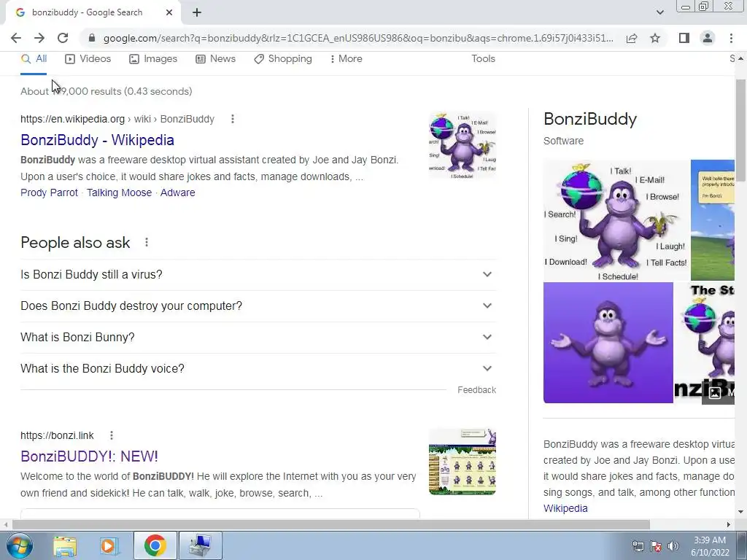Switch to the Images tab

pyautogui.click(x=153, y=58)
